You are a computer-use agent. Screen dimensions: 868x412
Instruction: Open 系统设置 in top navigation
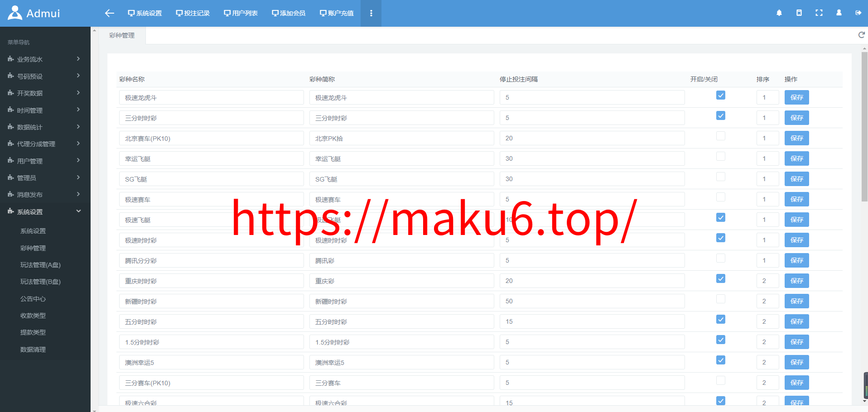point(145,13)
